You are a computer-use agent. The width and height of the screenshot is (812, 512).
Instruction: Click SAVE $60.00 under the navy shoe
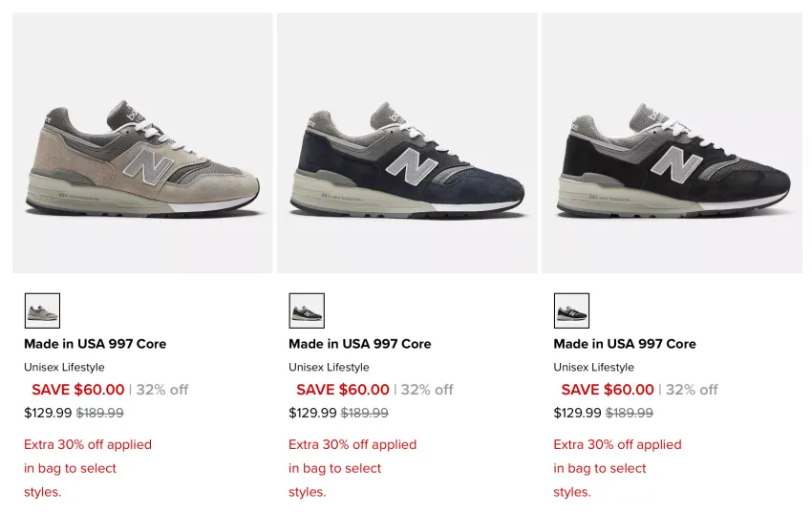[343, 390]
